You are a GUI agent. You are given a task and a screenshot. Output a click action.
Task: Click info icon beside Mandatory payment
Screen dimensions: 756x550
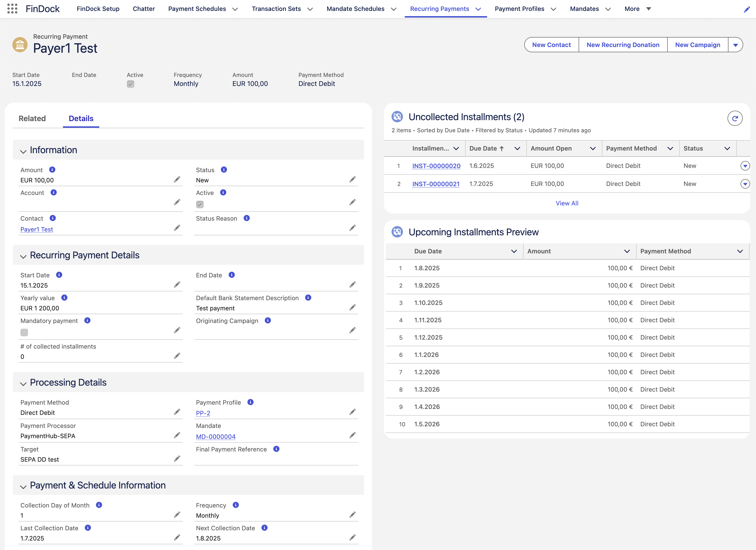tap(87, 321)
